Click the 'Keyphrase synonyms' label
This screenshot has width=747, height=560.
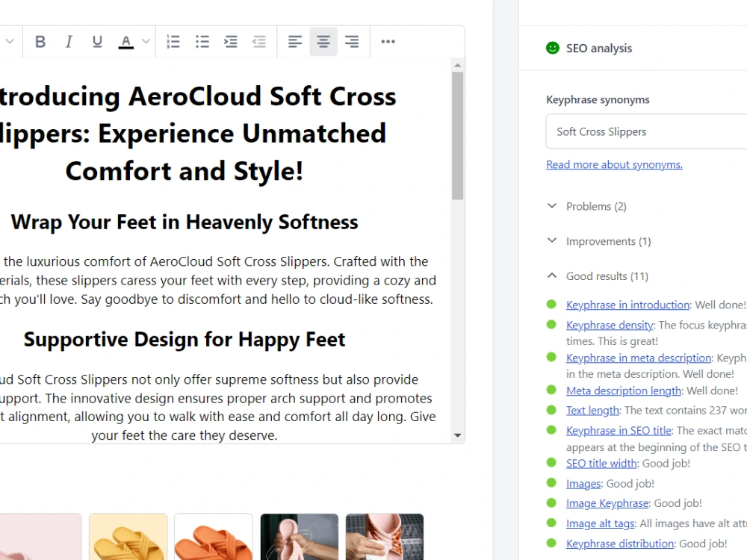(598, 99)
